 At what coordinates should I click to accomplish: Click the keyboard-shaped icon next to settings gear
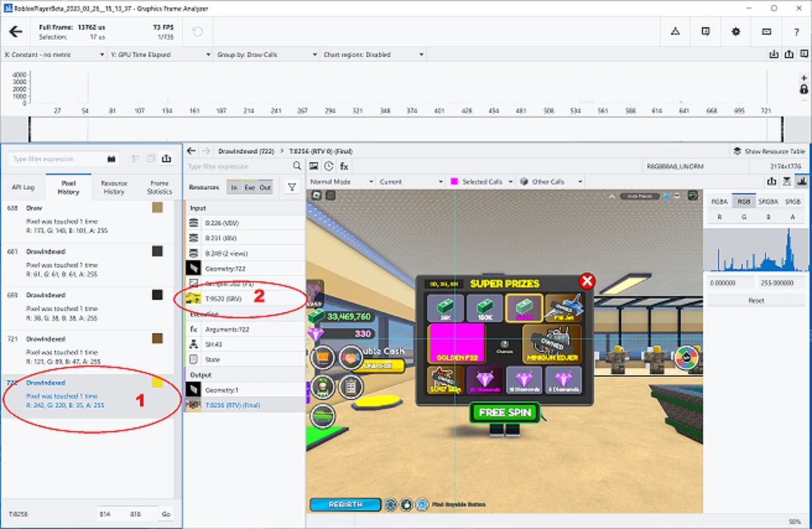766,32
